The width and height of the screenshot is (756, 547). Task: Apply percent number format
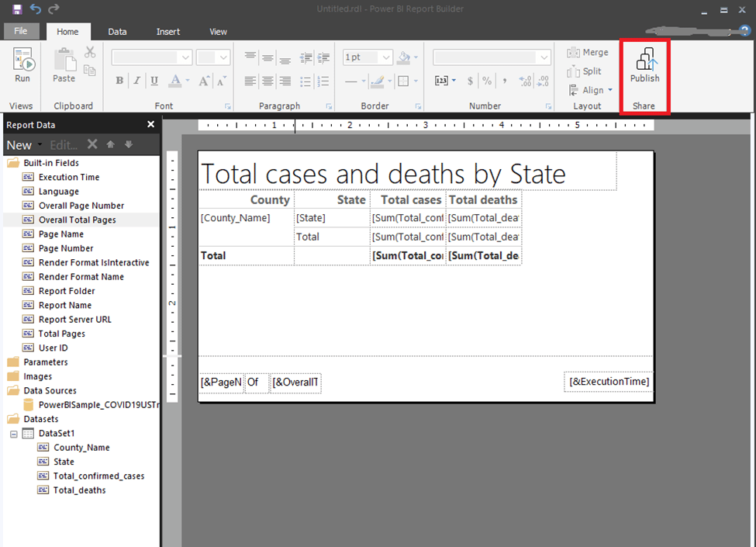tap(487, 81)
